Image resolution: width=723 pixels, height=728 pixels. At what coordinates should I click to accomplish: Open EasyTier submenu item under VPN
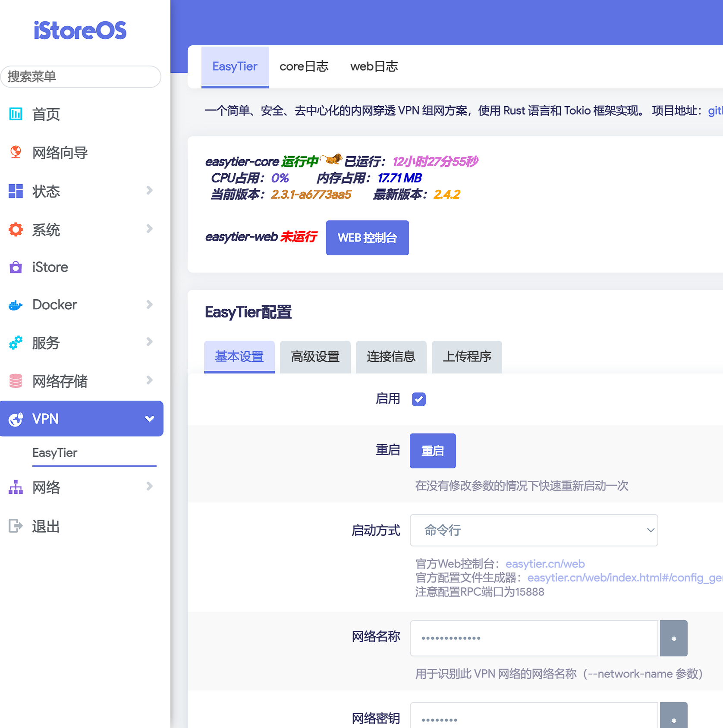[x=55, y=453]
